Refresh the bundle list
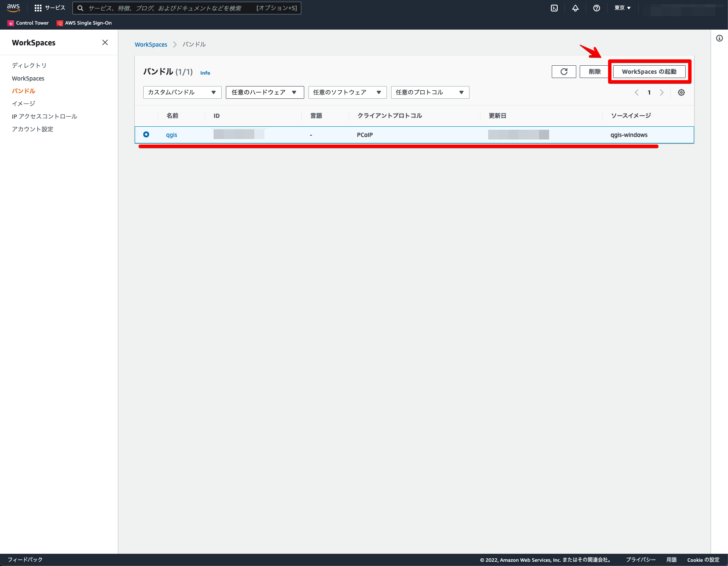The width and height of the screenshot is (728, 566). (x=564, y=71)
